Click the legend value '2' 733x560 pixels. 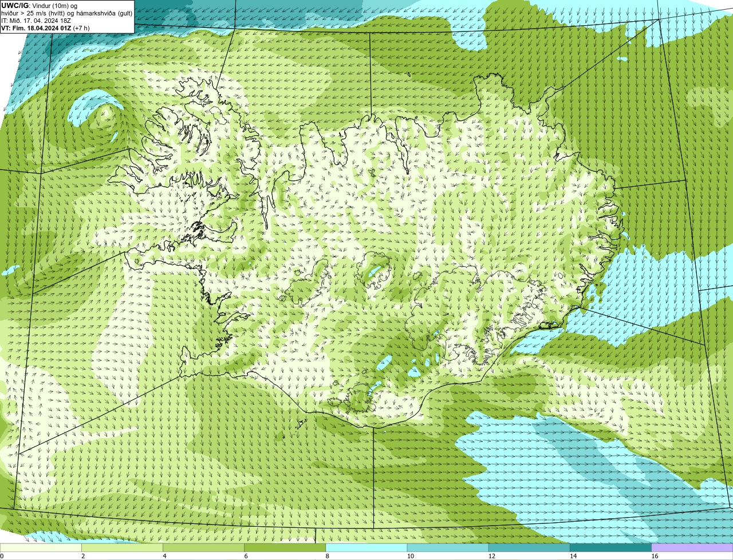(83, 556)
